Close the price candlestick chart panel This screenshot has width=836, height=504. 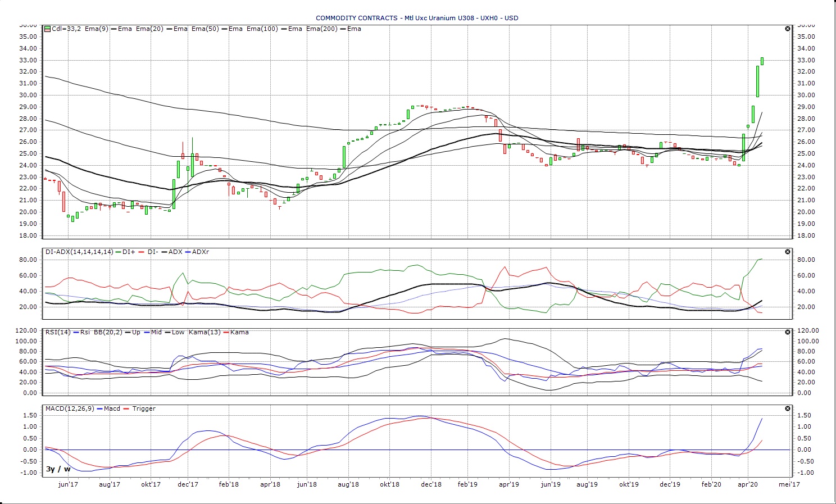click(787, 29)
